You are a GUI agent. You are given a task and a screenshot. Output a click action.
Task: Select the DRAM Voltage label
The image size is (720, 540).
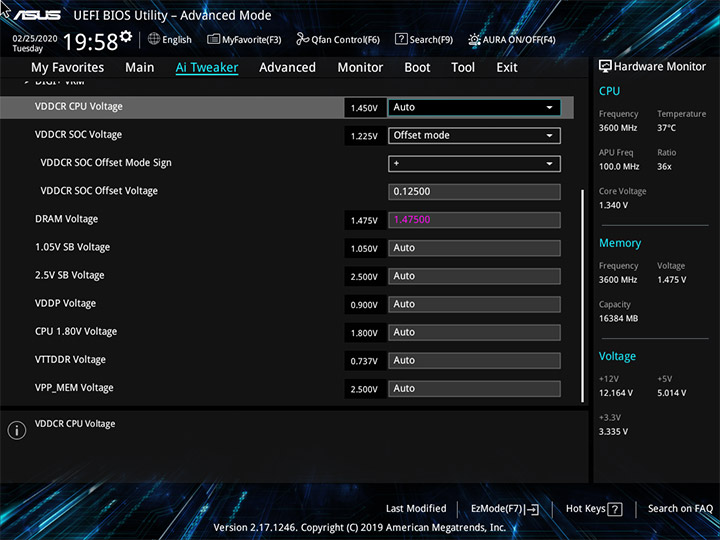click(x=66, y=219)
